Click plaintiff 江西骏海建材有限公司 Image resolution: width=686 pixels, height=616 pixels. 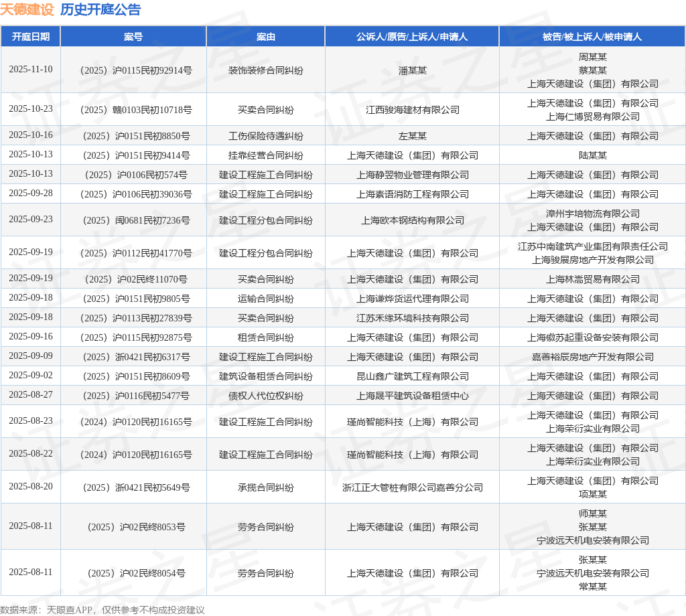(412, 110)
